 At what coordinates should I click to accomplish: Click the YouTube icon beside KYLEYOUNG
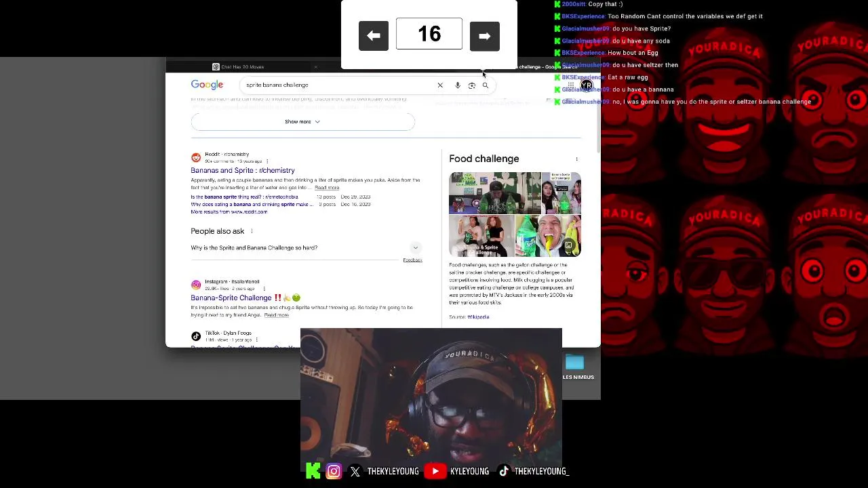435,471
